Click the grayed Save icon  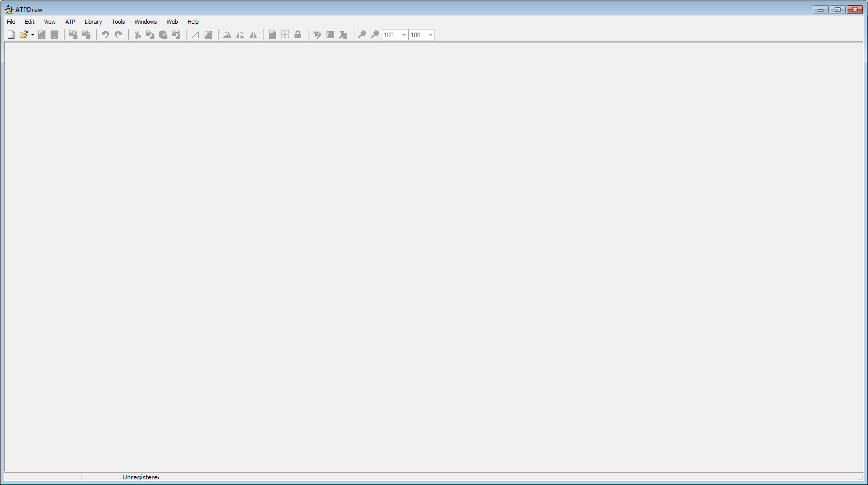tap(41, 35)
